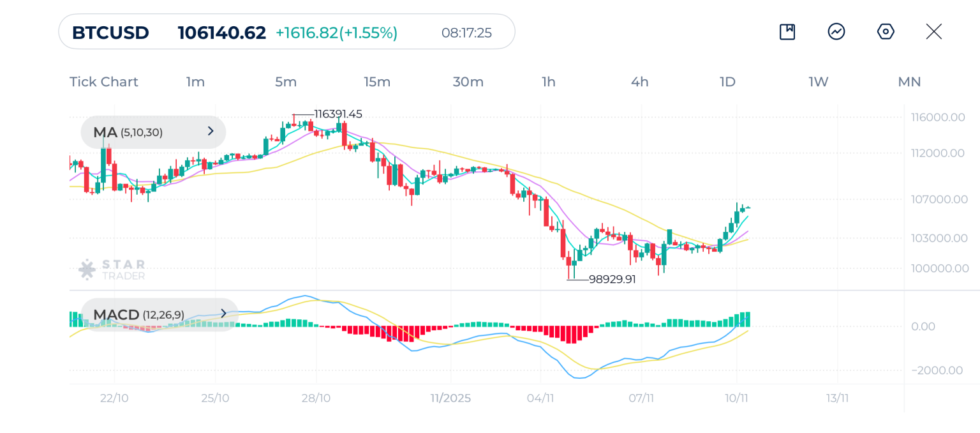Image resolution: width=980 pixels, height=433 pixels.
Task: Switch to 4h timeframe
Action: coord(639,82)
